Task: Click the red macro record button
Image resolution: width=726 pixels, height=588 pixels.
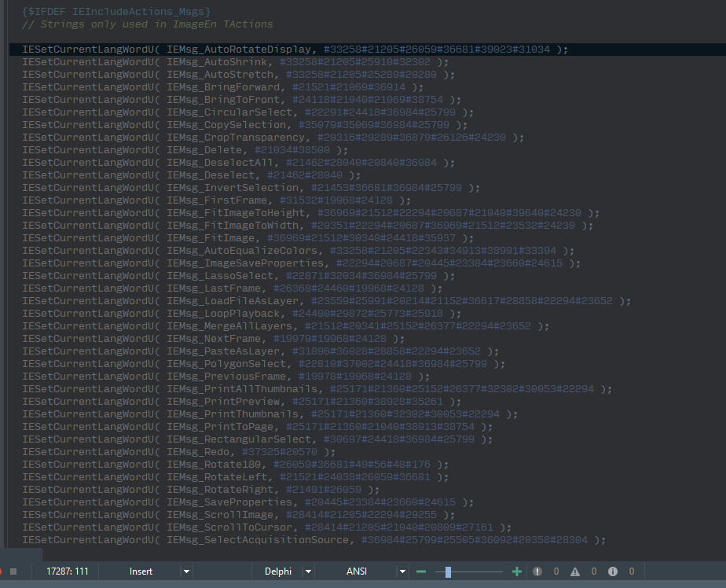Action: (x=2, y=571)
